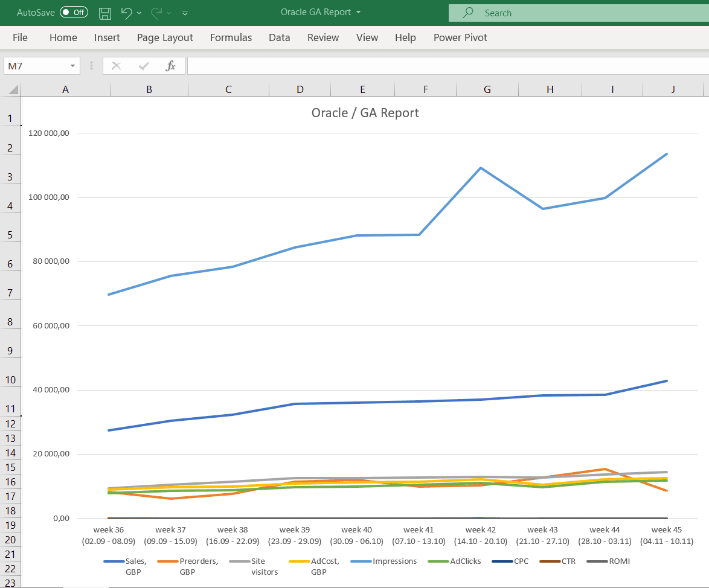Click the CPC legend entry
This screenshot has height=588, width=709.
(x=510, y=561)
